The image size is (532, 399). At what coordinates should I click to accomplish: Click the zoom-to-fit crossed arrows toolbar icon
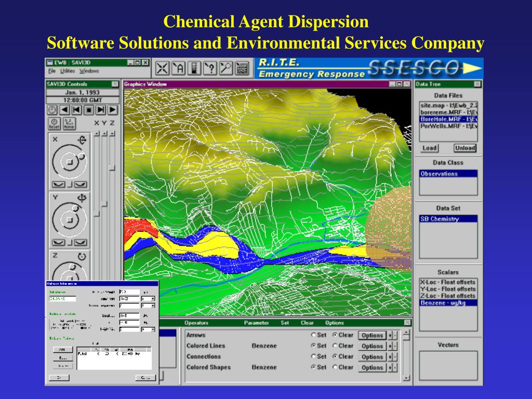(x=162, y=68)
